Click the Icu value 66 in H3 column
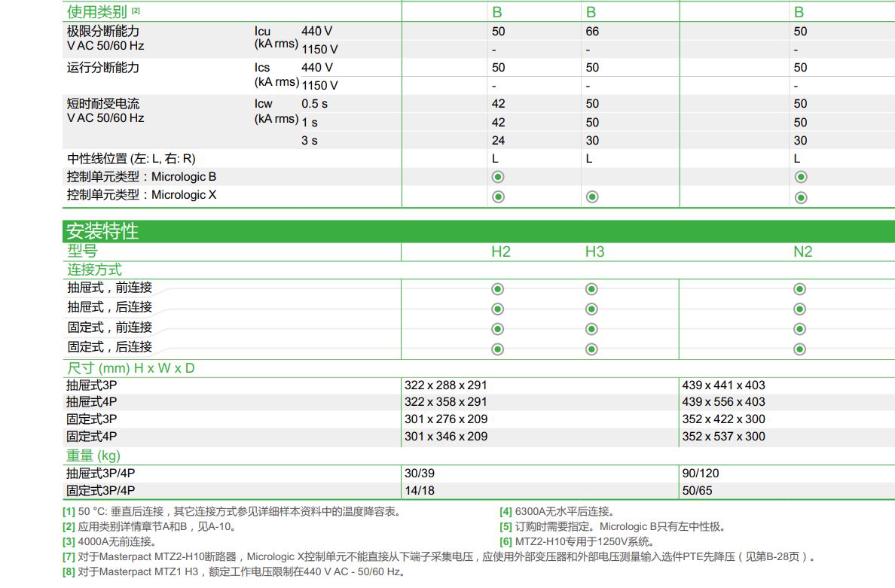 [x=592, y=32]
